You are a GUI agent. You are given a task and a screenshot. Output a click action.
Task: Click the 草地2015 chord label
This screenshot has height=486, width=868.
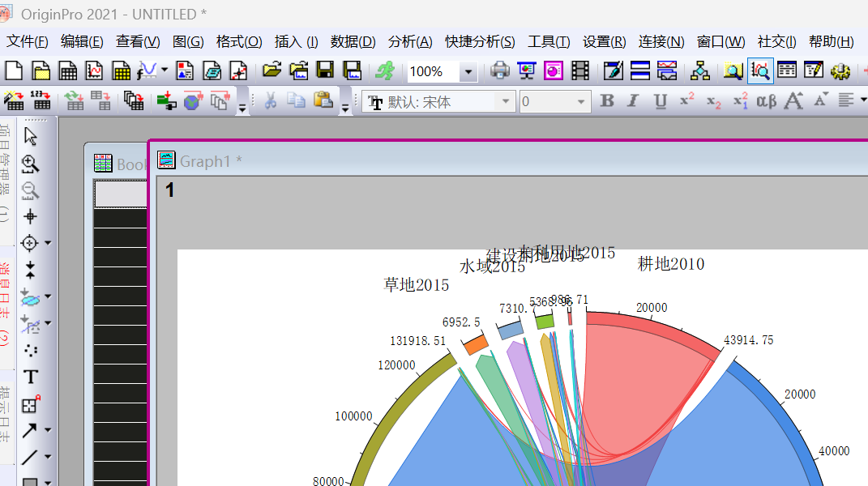(x=417, y=285)
